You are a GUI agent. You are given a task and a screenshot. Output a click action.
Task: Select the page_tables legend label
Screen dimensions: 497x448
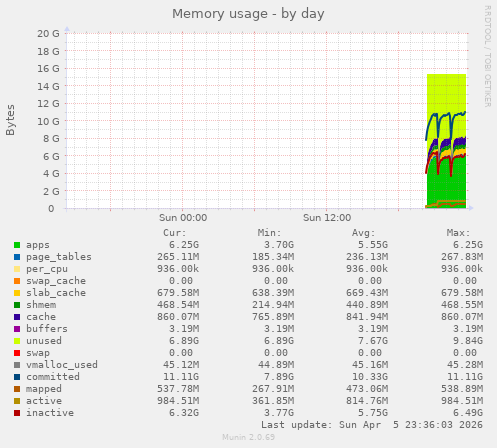tap(59, 257)
